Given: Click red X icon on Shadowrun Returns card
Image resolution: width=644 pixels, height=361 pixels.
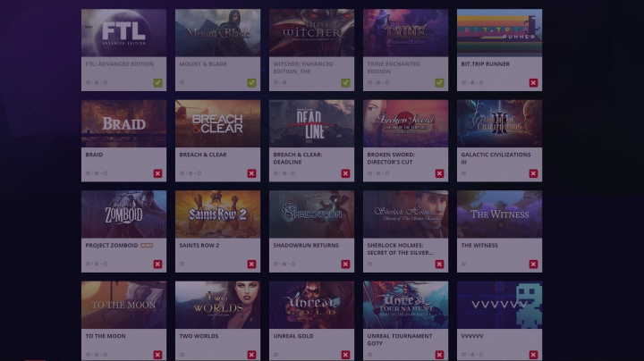Looking at the screenshot, I should 345,264.
